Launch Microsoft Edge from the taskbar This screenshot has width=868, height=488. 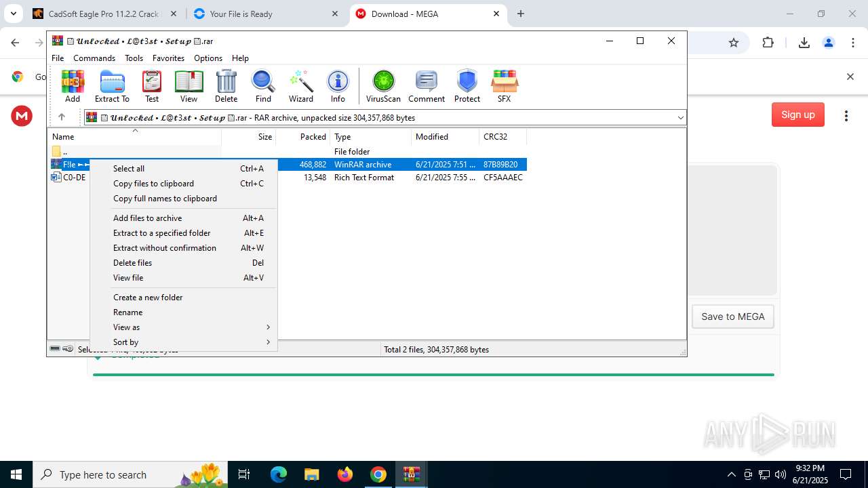click(279, 474)
